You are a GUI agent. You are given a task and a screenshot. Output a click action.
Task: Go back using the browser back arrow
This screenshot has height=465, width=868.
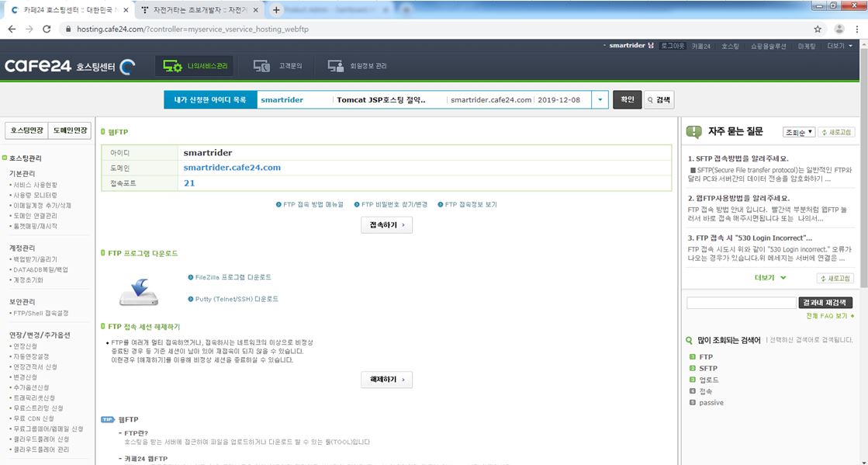pos(12,29)
